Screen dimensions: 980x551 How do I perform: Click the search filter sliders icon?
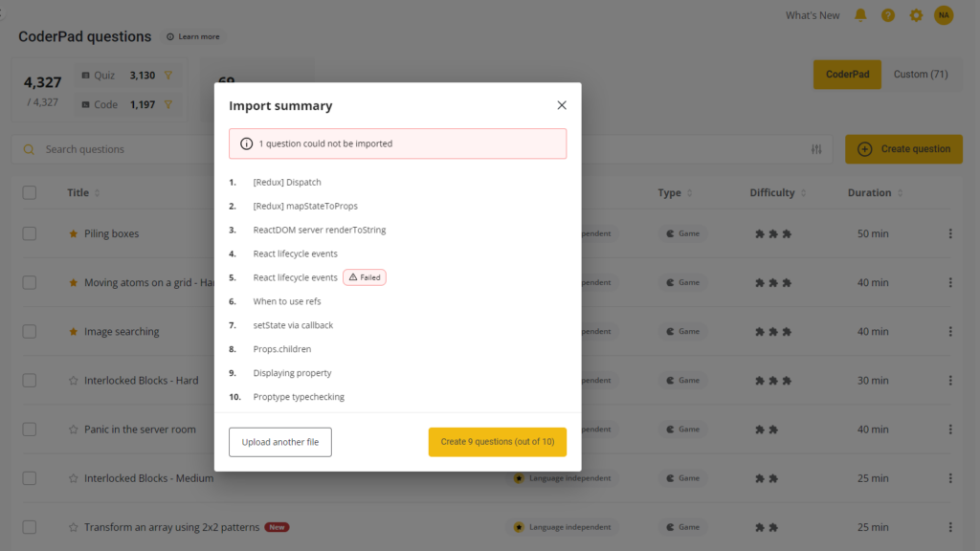[x=816, y=149]
